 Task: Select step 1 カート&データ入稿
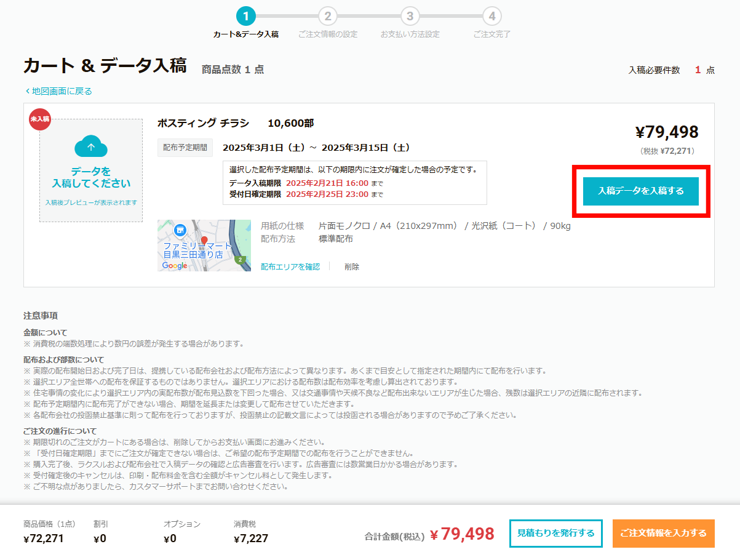click(x=245, y=23)
